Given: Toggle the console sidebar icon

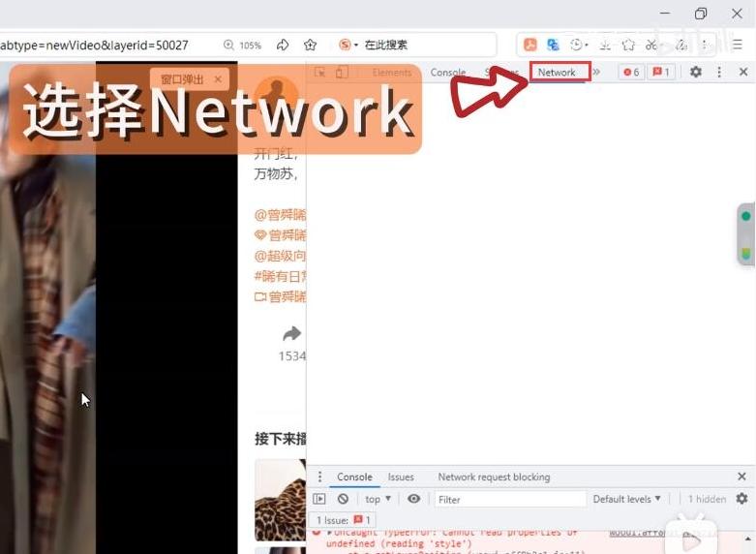Looking at the screenshot, I should point(319,499).
